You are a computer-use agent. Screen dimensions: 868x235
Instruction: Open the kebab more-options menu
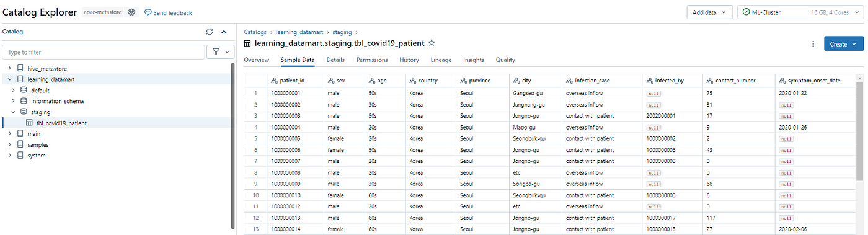point(813,44)
